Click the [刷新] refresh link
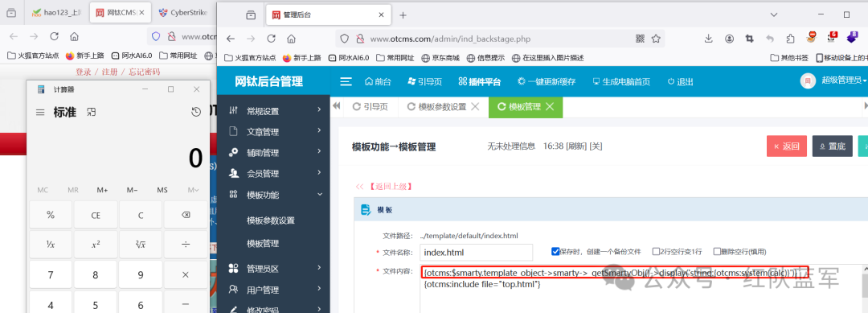The height and width of the screenshot is (313, 868). [x=575, y=146]
